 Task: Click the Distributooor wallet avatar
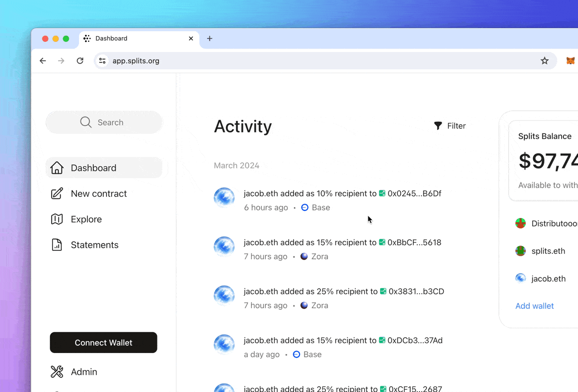[521, 223]
